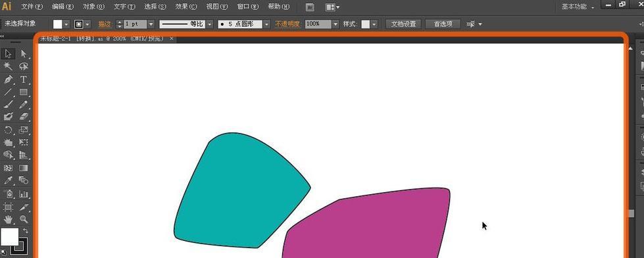Select the Symbol Sprayer tool
This screenshot has height=258, width=644.
click(8, 193)
